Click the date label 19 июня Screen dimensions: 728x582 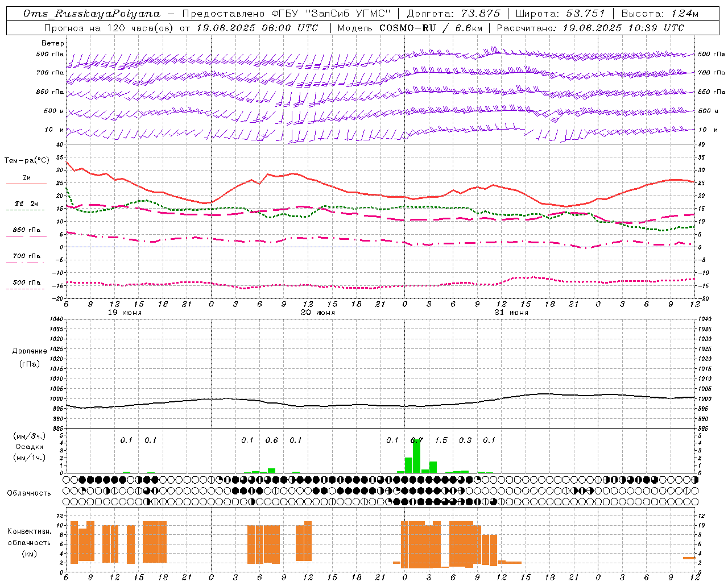point(125,312)
